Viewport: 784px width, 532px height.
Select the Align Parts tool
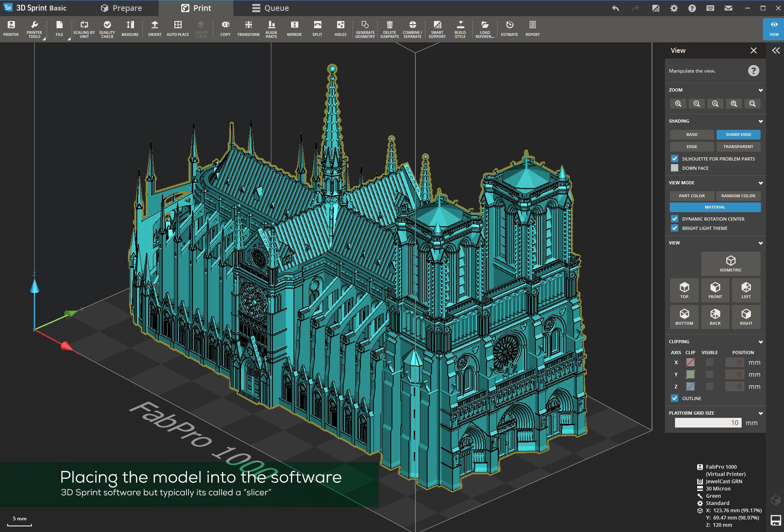[x=271, y=29]
